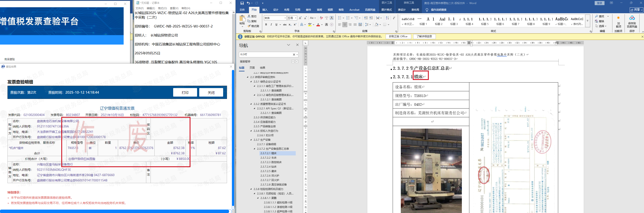Click the red font color swatch button

pos(318,25)
